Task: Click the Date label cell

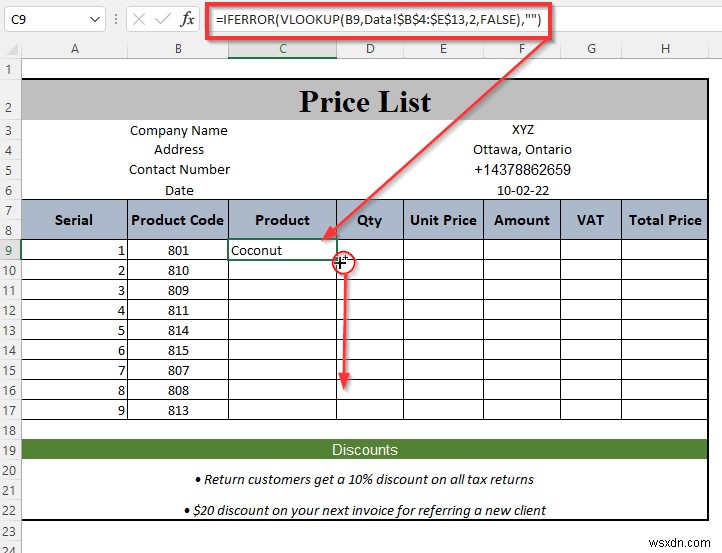Action: [x=179, y=190]
